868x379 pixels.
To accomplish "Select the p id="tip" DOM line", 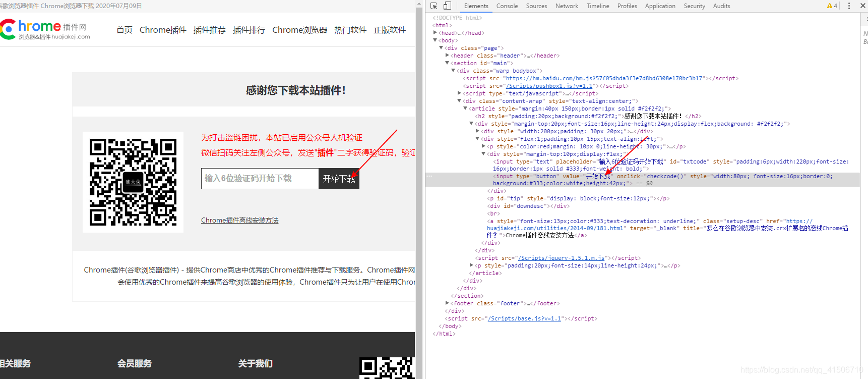I will [x=578, y=198].
